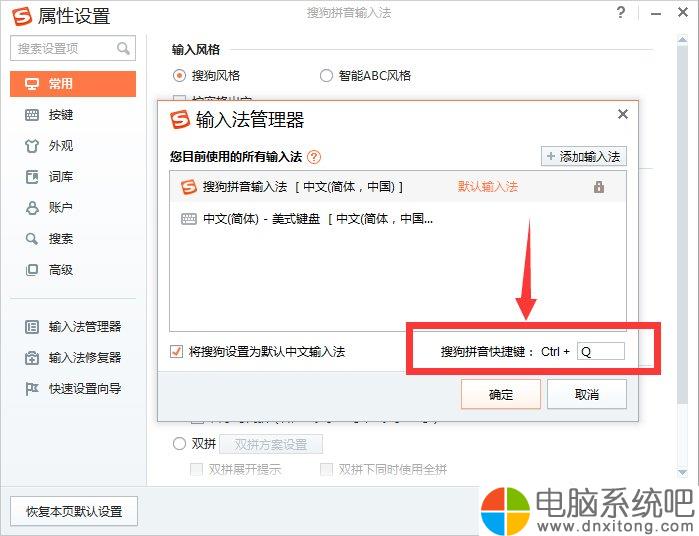Viewport: 699px width, 536px height.
Task: Click the 高级 stacked squares icon in sidebar
Action: [x=32, y=270]
